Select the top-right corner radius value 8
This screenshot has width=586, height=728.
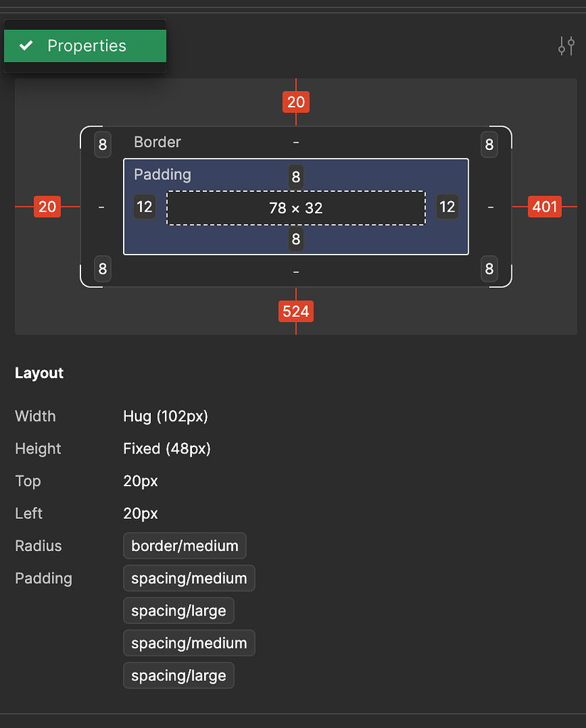point(489,145)
